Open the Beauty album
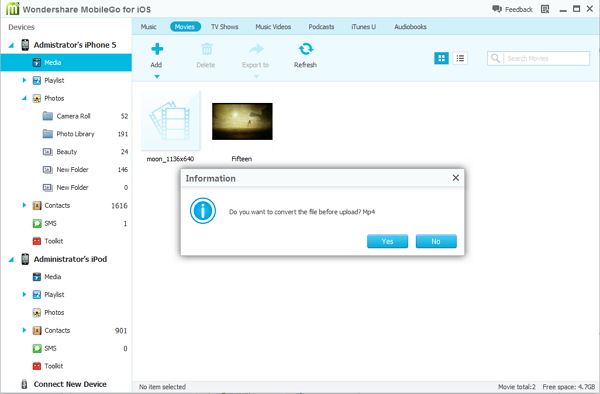 pos(66,152)
